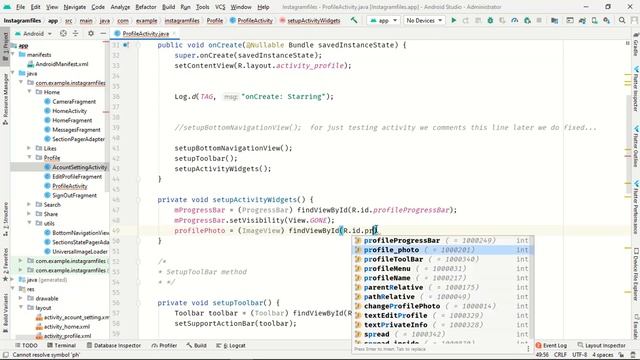Image resolution: width=640 pixels, height=360 pixels.
Task: Open the Terminal tool window
Action: coord(62,345)
